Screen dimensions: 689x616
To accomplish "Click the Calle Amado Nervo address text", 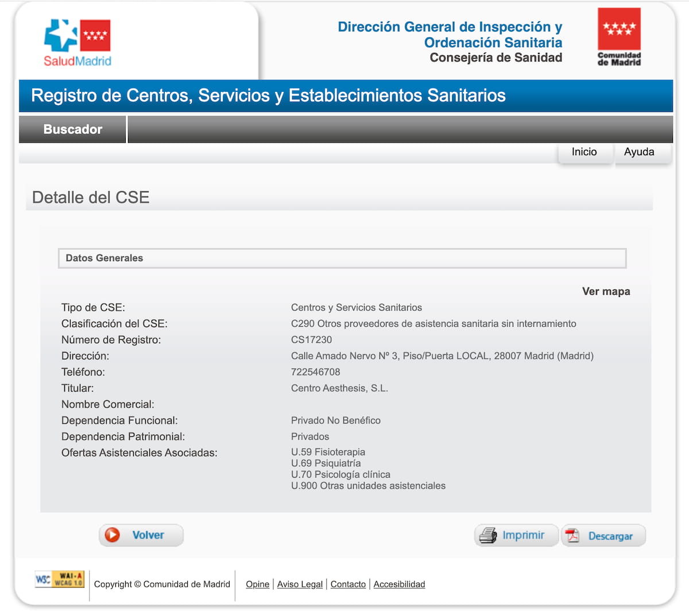I will tap(442, 356).
